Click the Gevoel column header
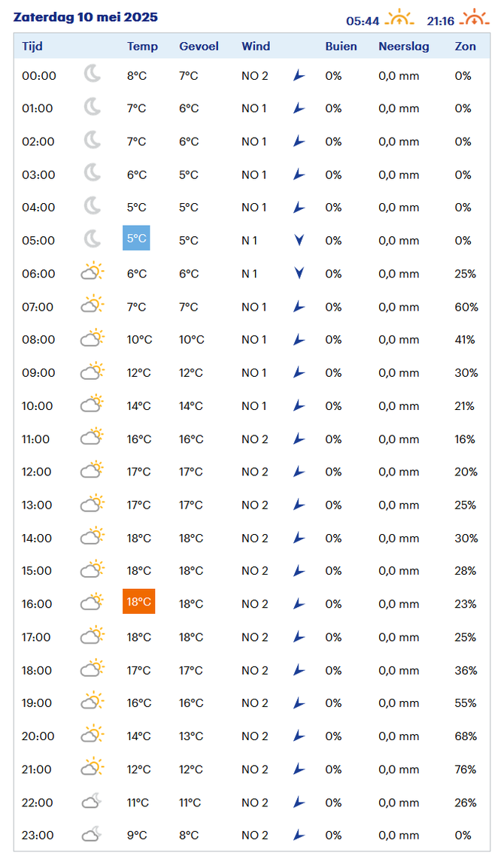The width and height of the screenshot is (504, 865). click(199, 47)
